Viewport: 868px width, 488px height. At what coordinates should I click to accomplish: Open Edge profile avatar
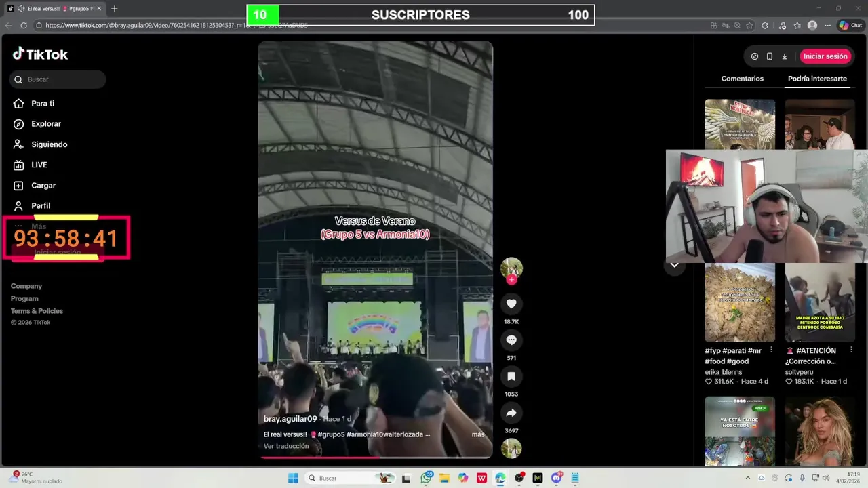(x=812, y=25)
